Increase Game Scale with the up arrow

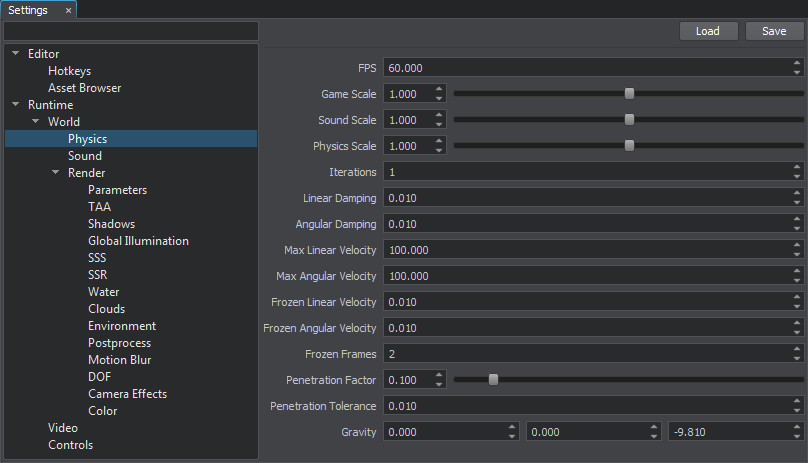click(439, 89)
